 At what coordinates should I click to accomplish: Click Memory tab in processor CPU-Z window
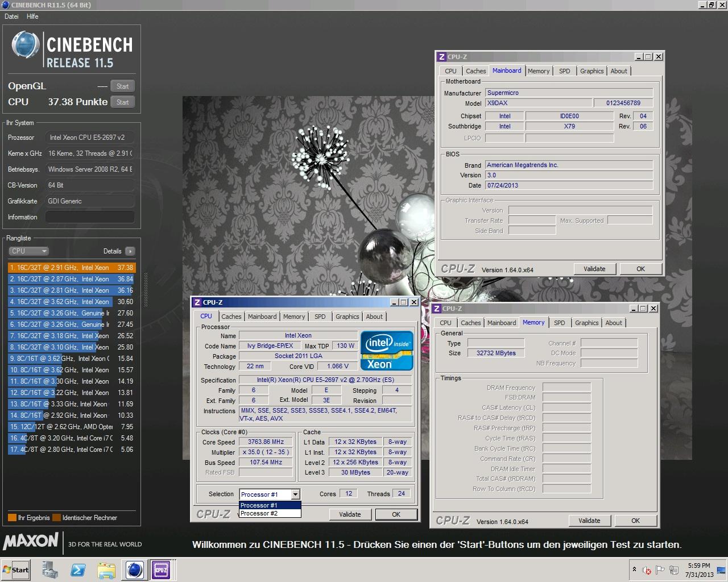294,317
